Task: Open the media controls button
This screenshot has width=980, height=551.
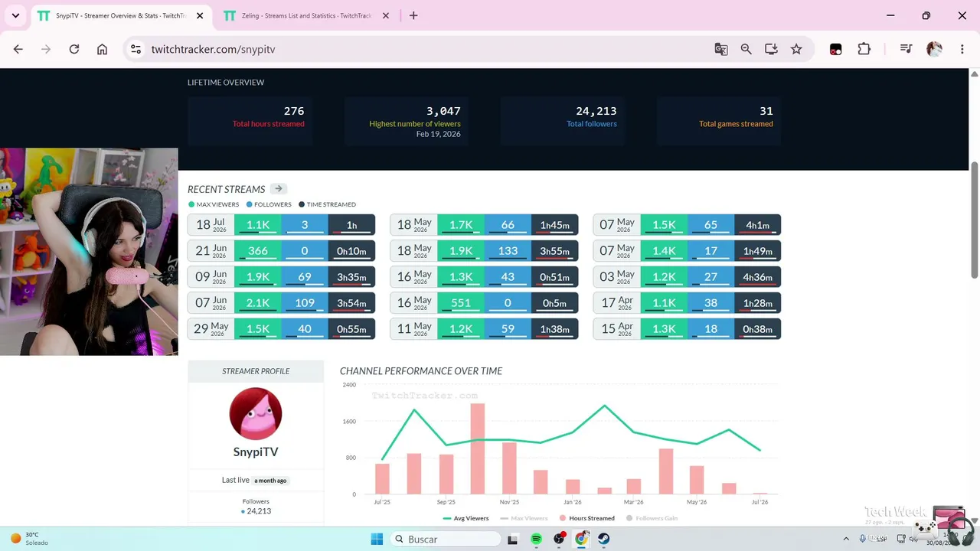Action: pyautogui.click(x=906, y=49)
